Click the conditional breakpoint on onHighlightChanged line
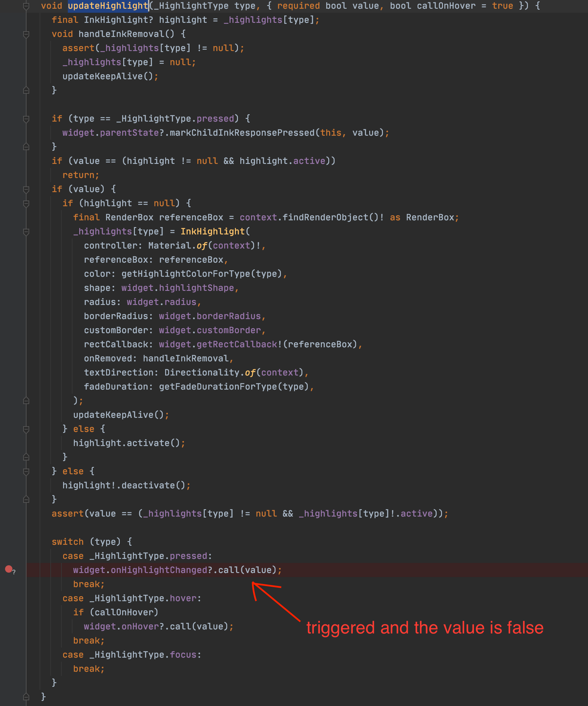Viewport: 588px width, 706px height. pyautogui.click(x=9, y=569)
